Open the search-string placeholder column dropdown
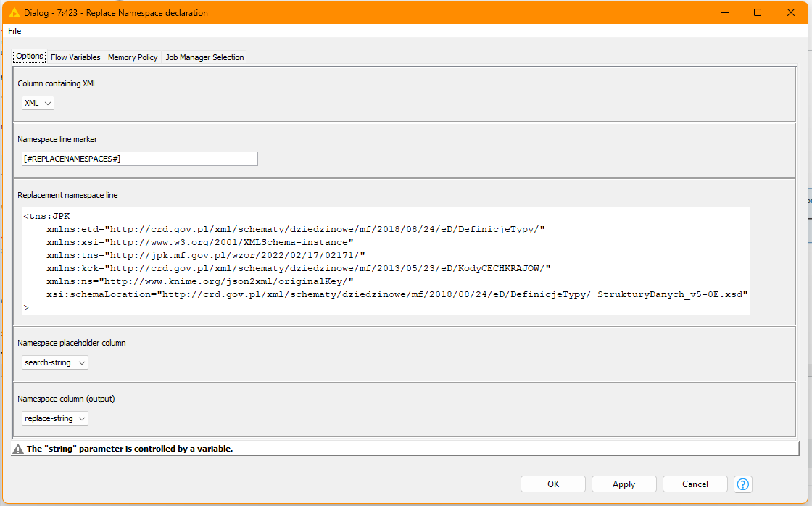The image size is (812, 506). [x=55, y=362]
